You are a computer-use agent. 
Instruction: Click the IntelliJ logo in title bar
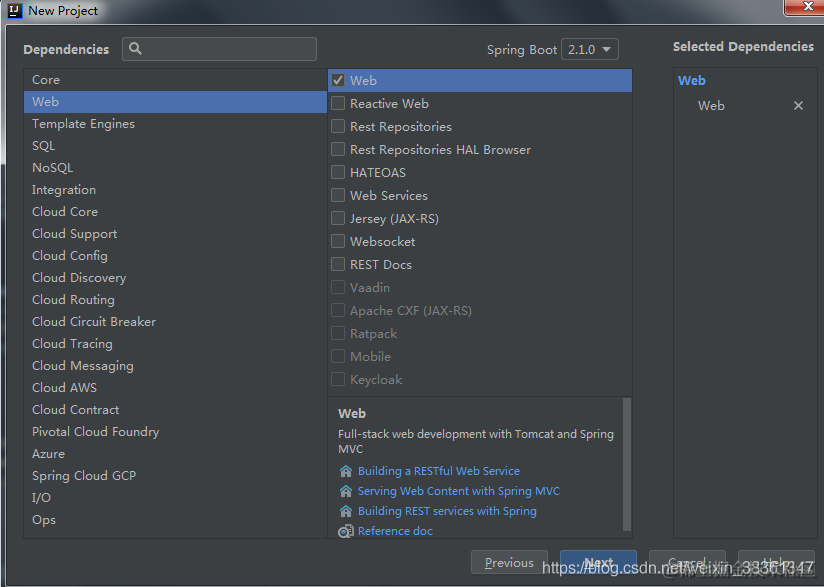click(x=15, y=11)
